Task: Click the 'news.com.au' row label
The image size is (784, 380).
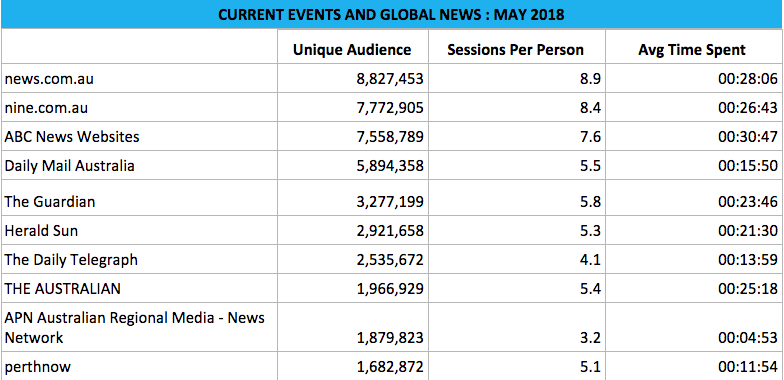Action: [49, 78]
